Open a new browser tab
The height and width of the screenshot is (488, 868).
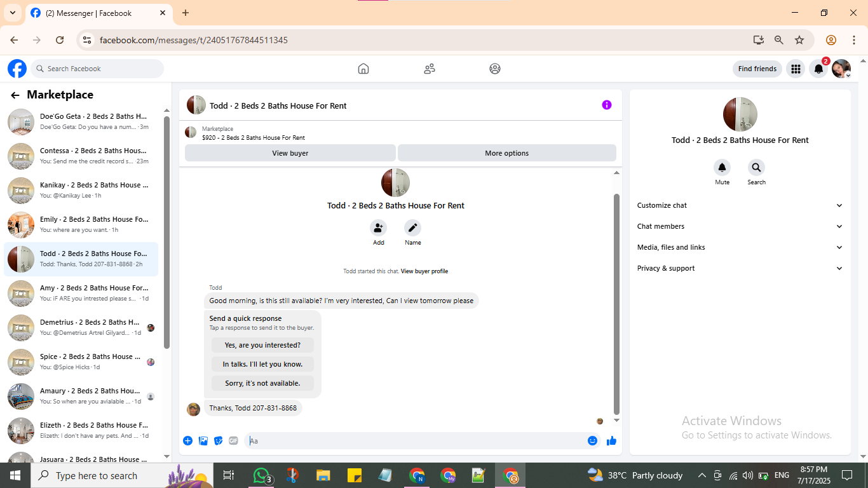point(186,13)
